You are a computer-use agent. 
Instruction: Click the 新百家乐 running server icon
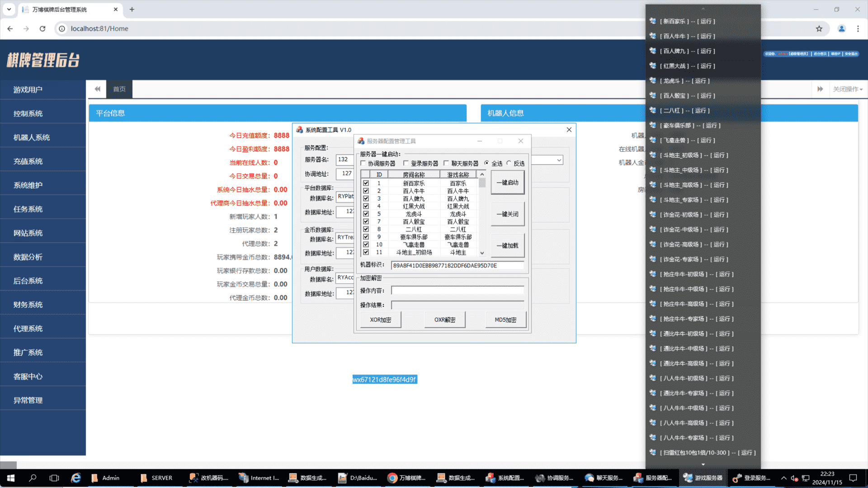coord(652,21)
